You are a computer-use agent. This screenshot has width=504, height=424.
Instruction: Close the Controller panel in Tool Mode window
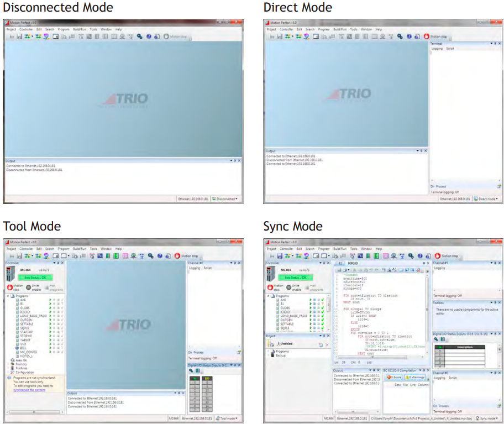(62, 263)
